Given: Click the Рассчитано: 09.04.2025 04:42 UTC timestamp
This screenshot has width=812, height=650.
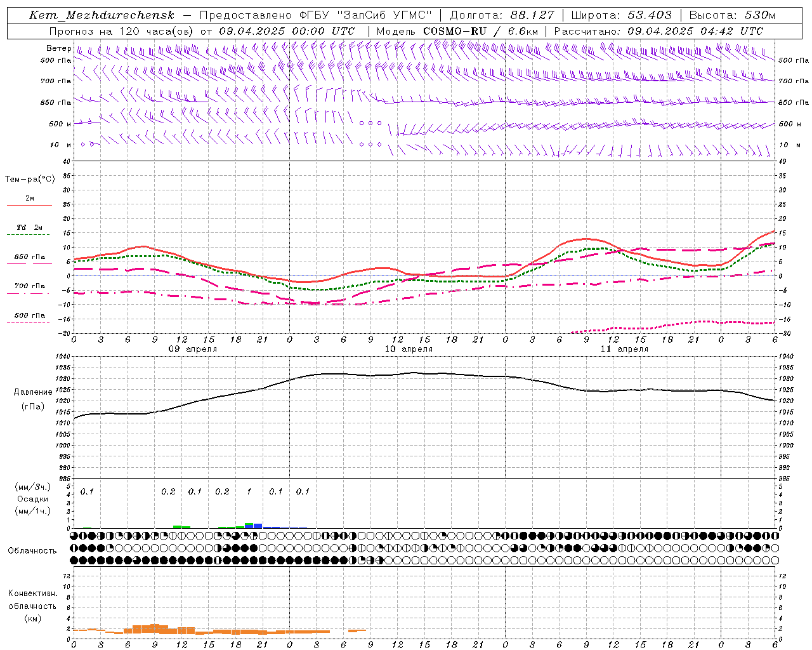Looking at the screenshot, I should point(658,31).
